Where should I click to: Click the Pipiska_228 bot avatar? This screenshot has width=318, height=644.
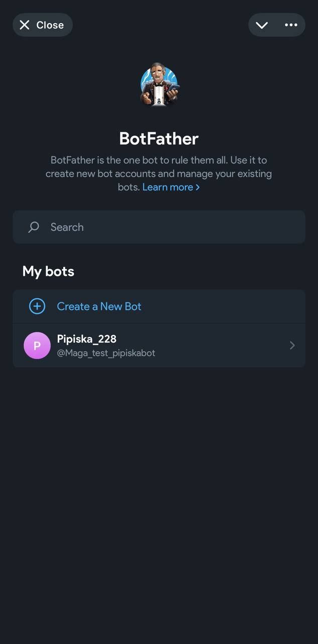[x=37, y=345]
